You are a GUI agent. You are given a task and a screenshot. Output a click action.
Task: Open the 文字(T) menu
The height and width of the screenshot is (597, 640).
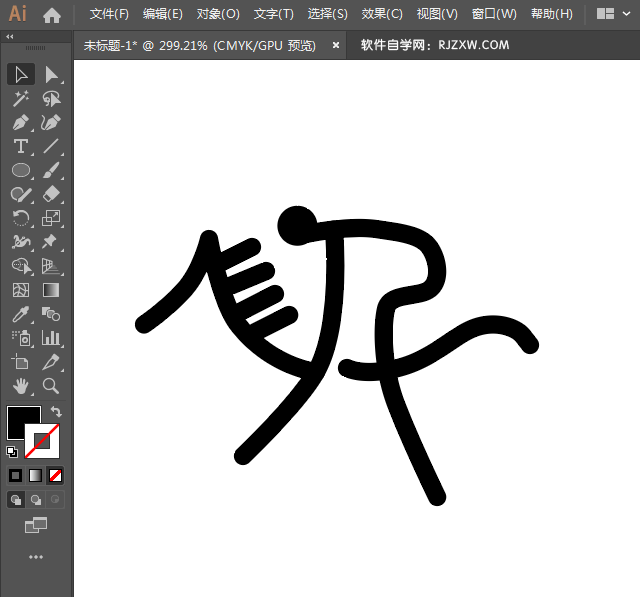[x=273, y=14]
